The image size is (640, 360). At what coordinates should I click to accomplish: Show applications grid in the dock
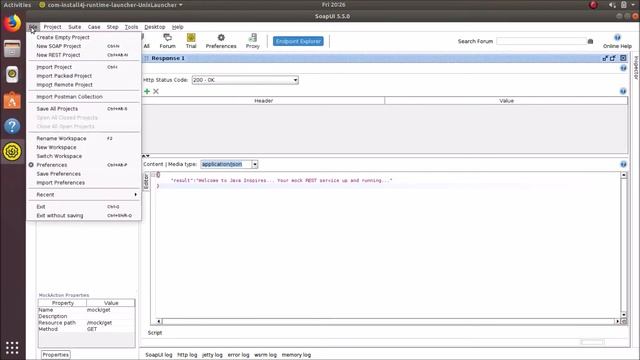12,347
